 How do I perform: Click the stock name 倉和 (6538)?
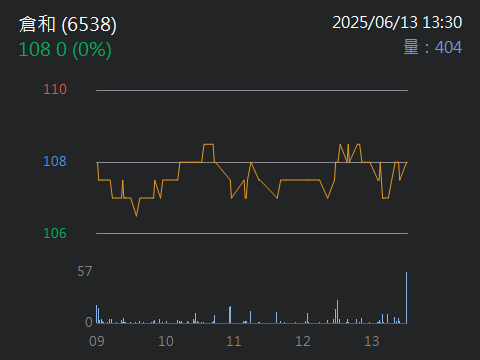[x=68, y=25]
